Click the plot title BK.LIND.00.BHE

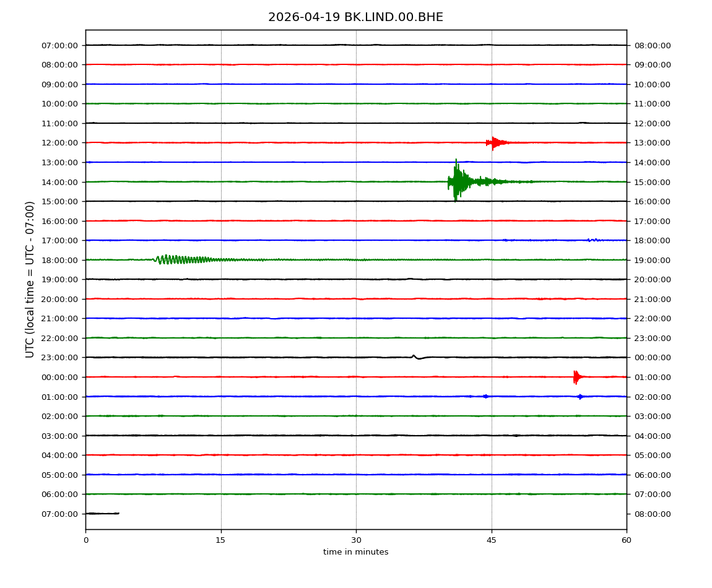355,17
